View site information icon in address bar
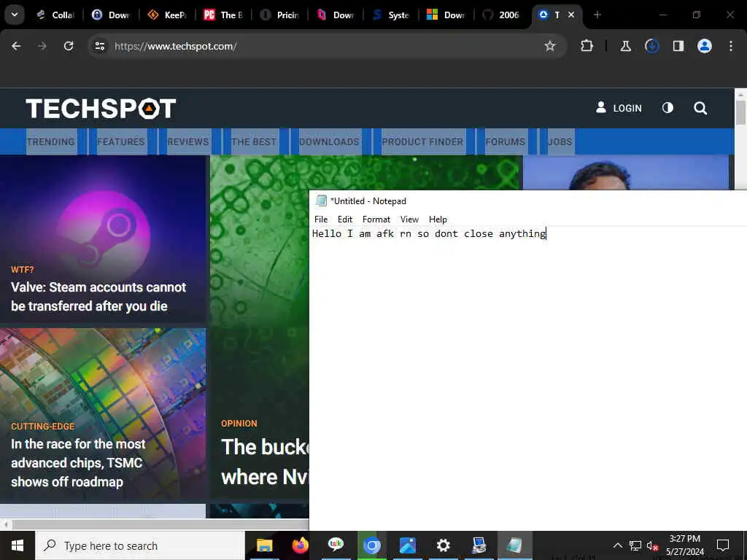Image resolution: width=747 pixels, height=560 pixels. pos(99,46)
